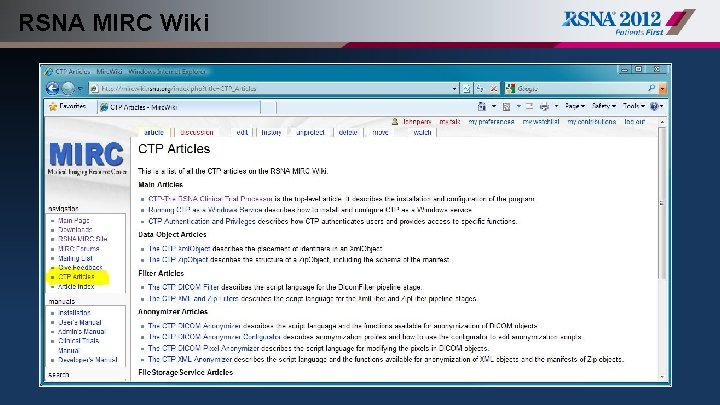This screenshot has height=405, width=720.
Task: Click the RSS feeds icon
Action: (x=506, y=107)
